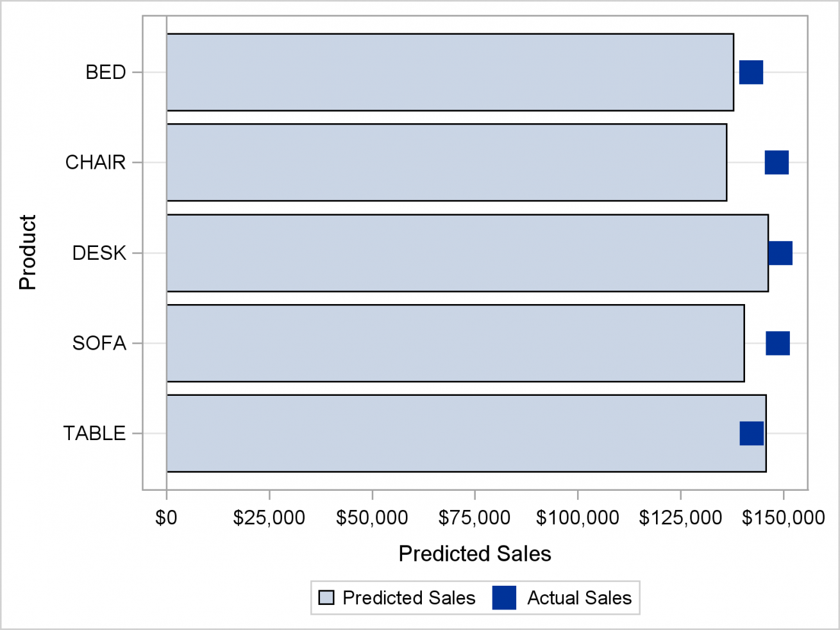The image size is (840, 630).
Task: Click the CHAIR actual sales square marker
Action: pyautogui.click(x=777, y=162)
